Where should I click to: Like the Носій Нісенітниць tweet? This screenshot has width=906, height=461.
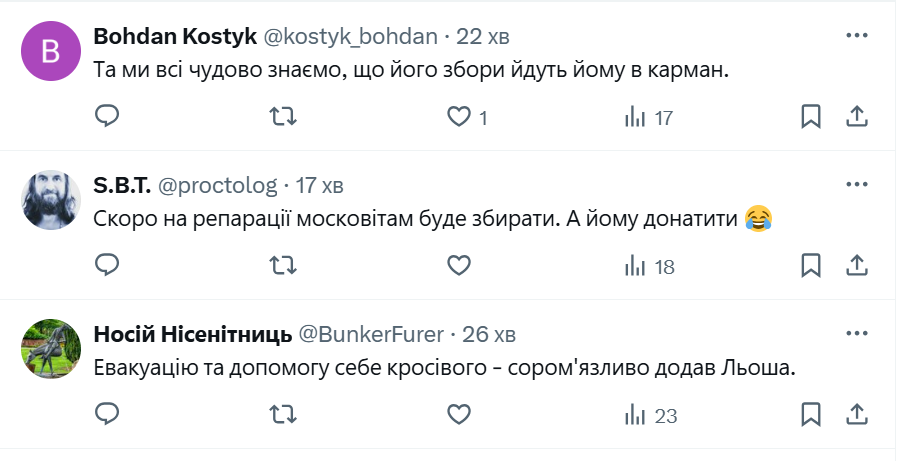[459, 414]
